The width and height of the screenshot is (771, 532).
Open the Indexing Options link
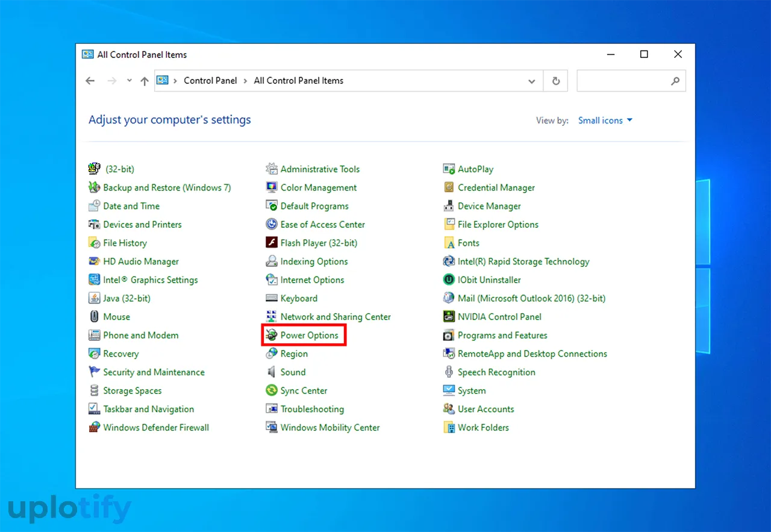314,261
